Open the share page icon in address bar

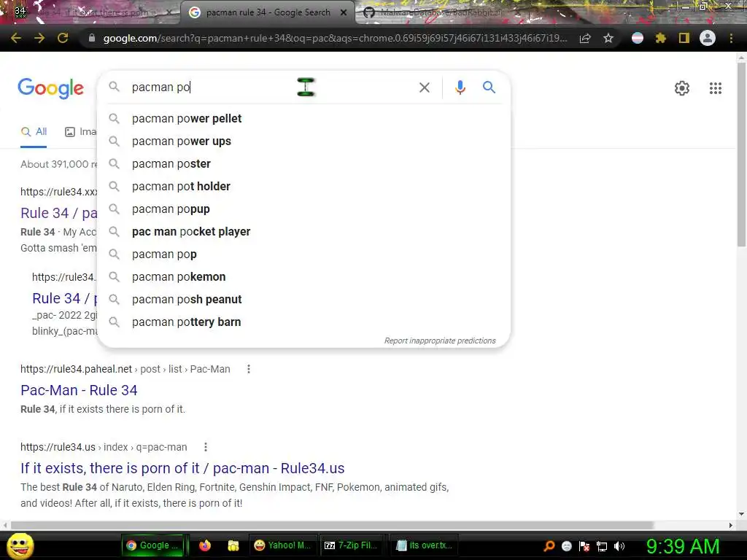585,39
